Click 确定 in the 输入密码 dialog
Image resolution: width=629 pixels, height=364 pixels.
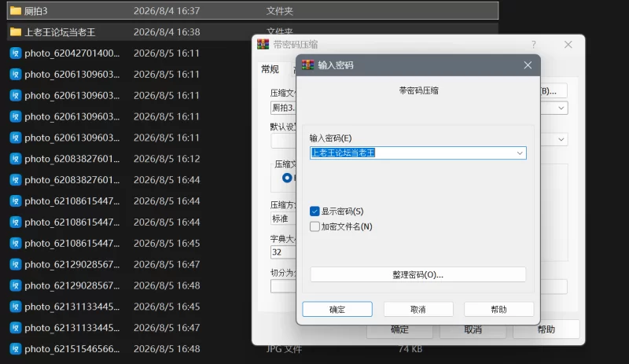[337, 310]
